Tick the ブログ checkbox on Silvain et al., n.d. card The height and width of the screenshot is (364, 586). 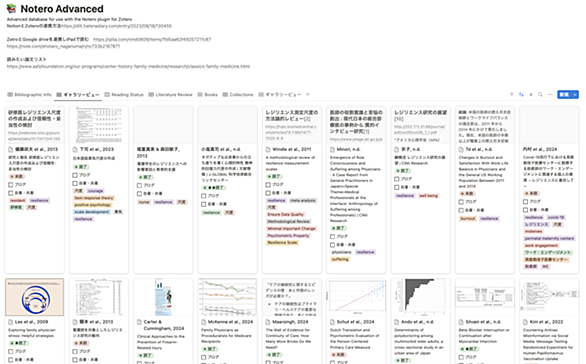pyautogui.click(x=461, y=357)
